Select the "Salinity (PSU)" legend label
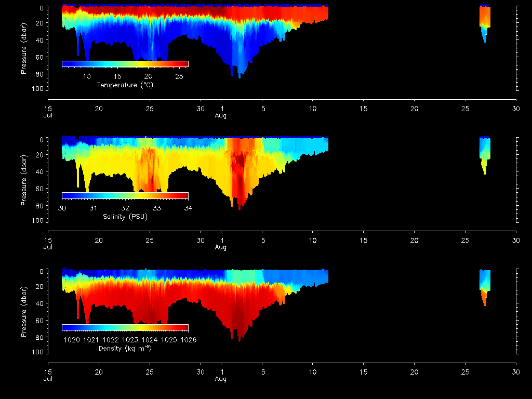Viewport: 532px width, 399px height. point(125,217)
